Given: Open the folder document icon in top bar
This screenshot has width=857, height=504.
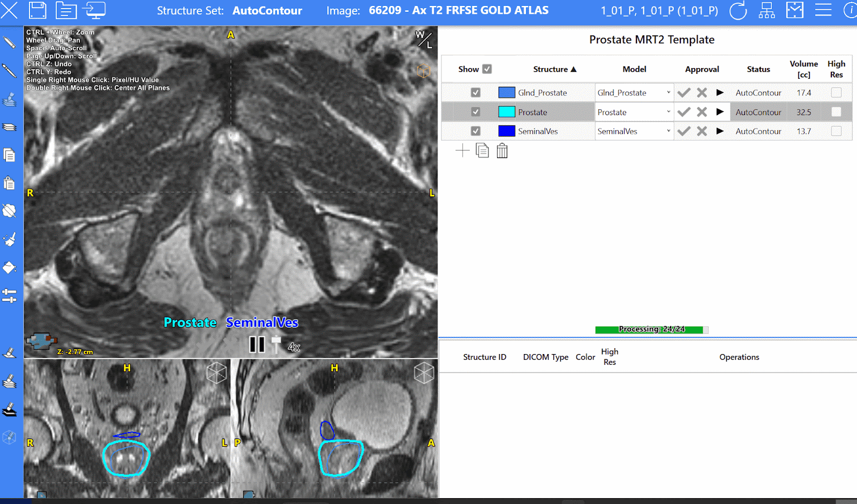Looking at the screenshot, I should pos(66,10).
